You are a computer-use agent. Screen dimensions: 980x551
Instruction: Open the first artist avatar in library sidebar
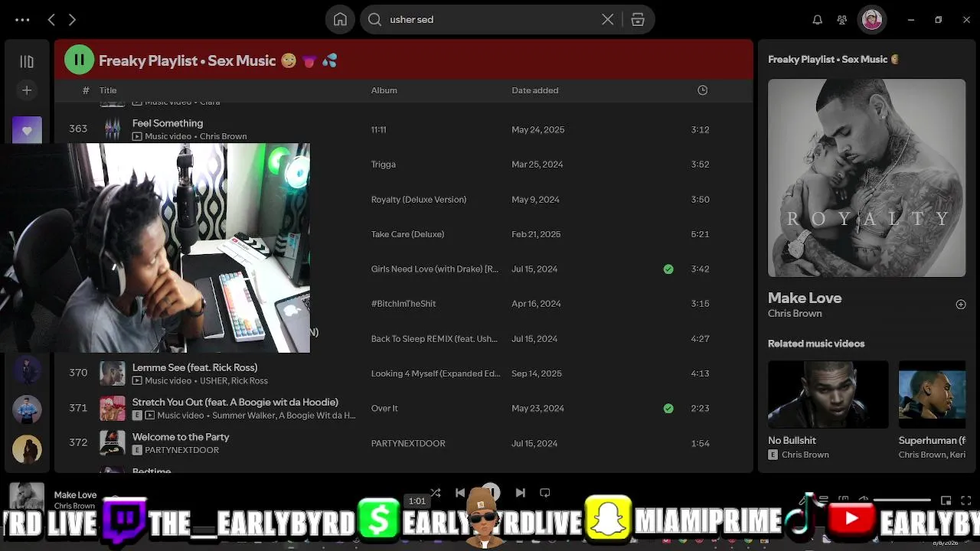[x=27, y=370]
